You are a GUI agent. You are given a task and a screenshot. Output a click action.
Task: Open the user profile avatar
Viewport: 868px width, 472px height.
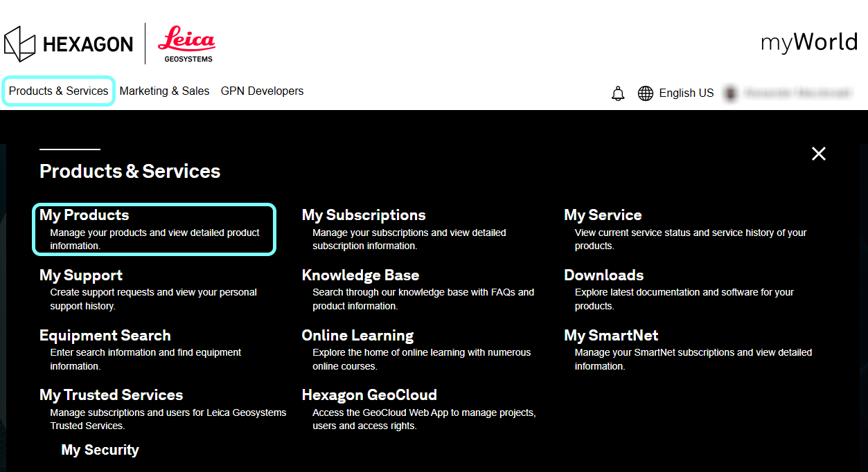tap(730, 93)
